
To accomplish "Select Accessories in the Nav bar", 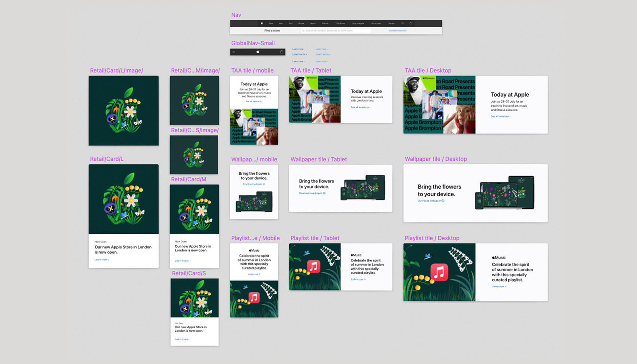I will [376, 24].
